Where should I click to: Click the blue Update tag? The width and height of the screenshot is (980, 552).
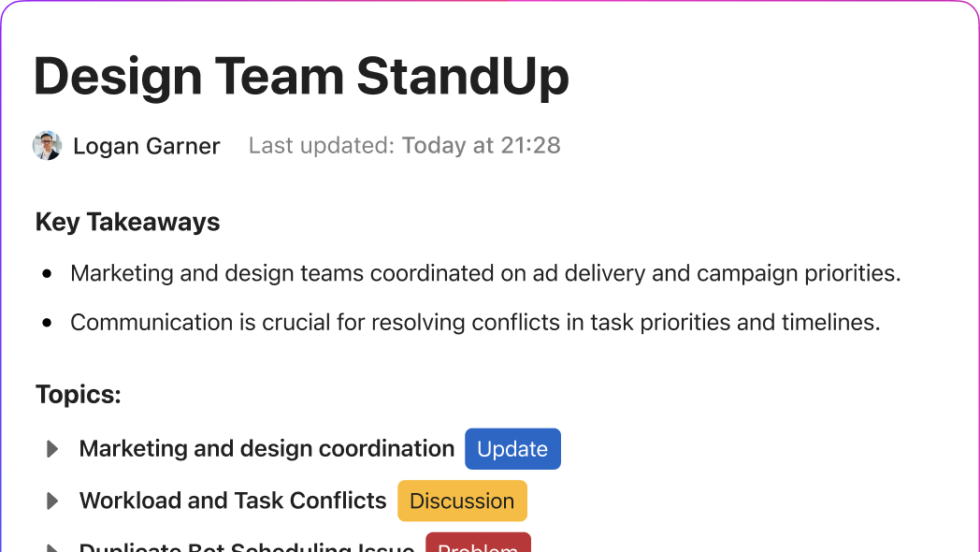pyautogui.click(x=512, y=449)
